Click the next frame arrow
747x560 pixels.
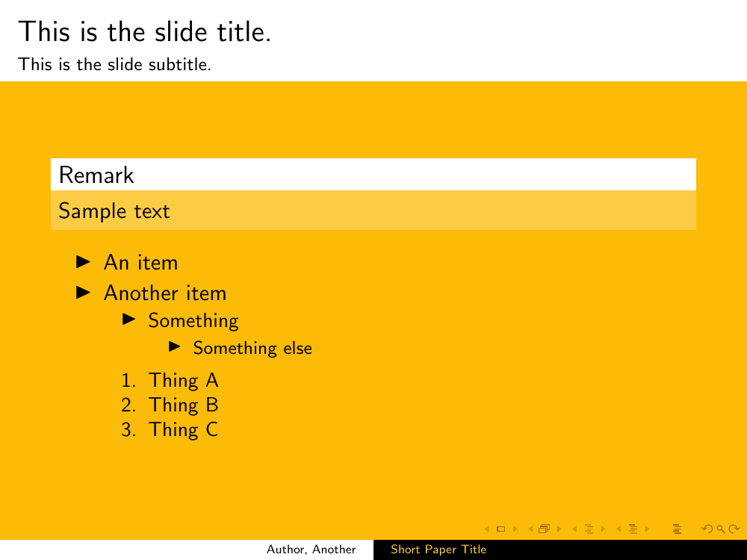point(558,529)
